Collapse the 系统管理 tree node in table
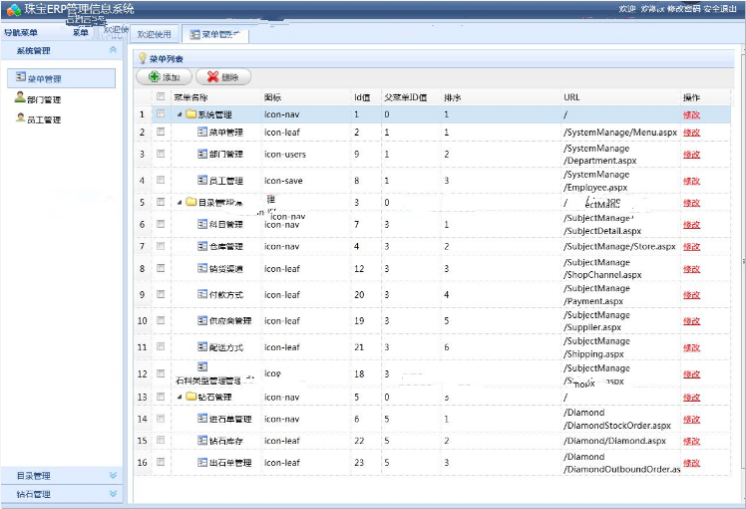 point(179,115)
